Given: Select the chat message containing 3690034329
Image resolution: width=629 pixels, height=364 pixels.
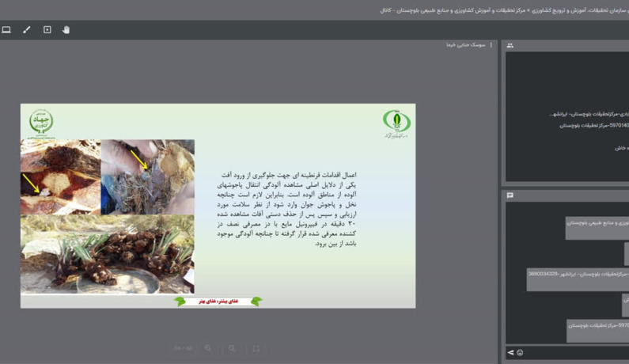Looking at the screenshot, I should pos(578,279).
